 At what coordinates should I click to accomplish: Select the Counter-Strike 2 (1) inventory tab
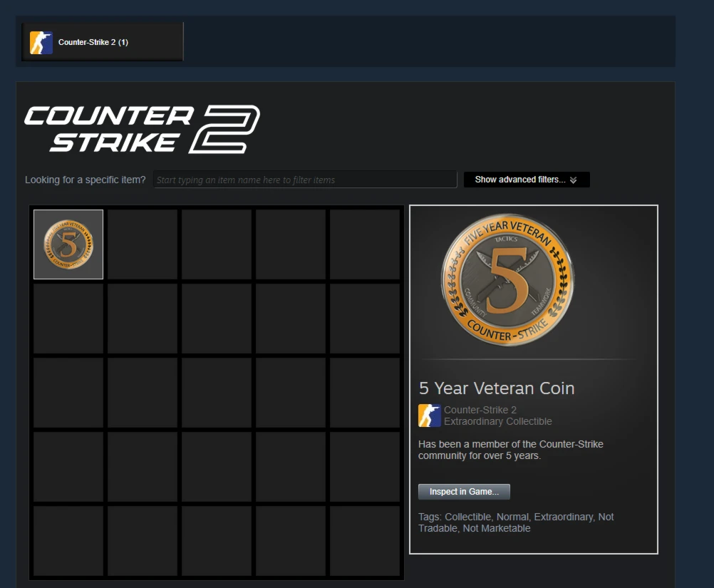[x=102, y=42]
